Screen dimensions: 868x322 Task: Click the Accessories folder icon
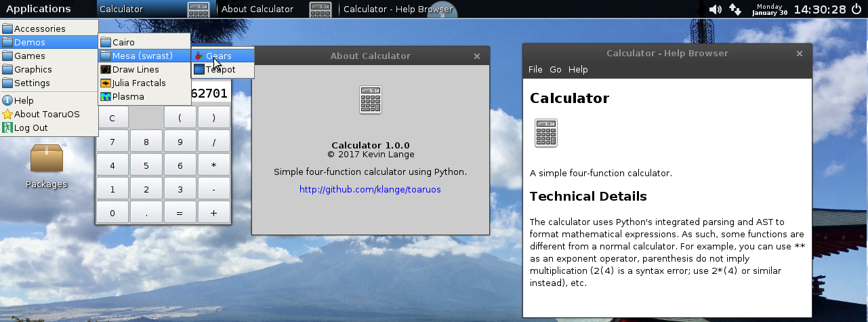pos(7,28)
